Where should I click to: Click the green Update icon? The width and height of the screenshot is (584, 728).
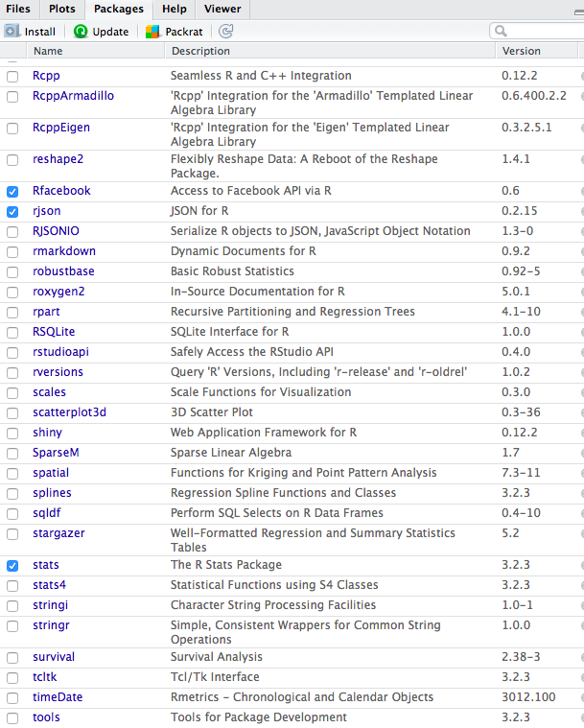coord(81,31)
